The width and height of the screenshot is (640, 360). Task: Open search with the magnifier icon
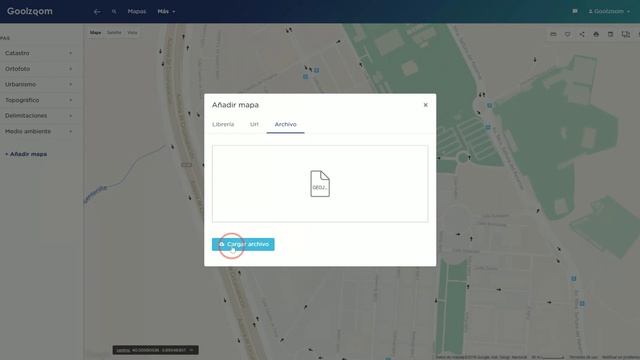pos(114,11)
